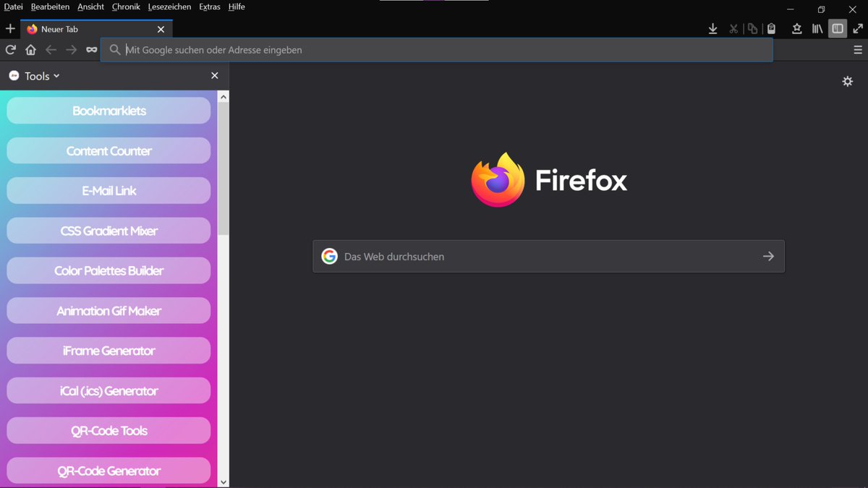Image resolution: width=868 pixels, height=488 pixels.
Task: Close the Neuer Tab tab
Action: pos(161,30)
